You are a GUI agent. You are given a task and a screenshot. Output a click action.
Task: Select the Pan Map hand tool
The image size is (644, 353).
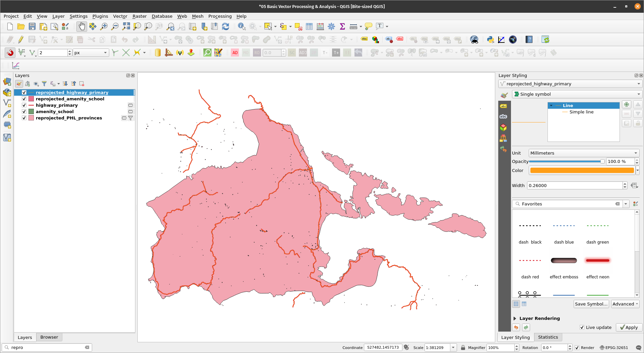point(81,26)
